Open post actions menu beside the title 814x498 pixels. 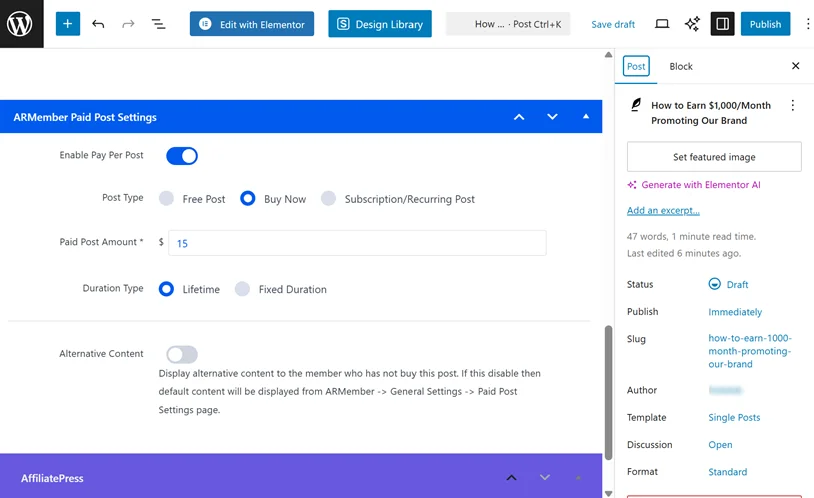click(792, 105)
